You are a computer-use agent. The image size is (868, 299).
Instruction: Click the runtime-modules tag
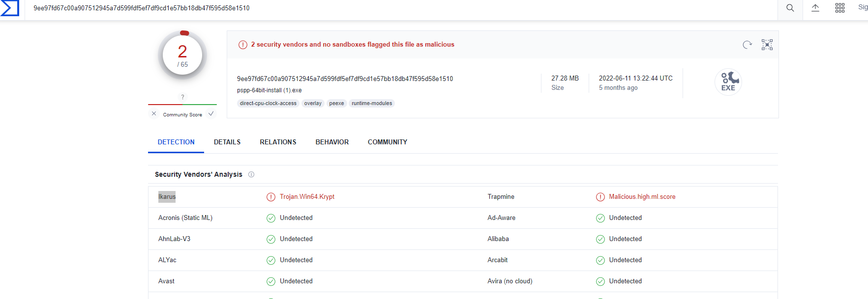point(372,103)
